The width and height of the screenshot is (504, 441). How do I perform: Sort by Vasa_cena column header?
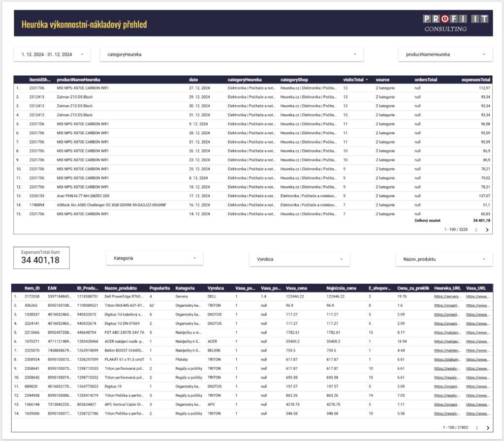click(296, 288)
